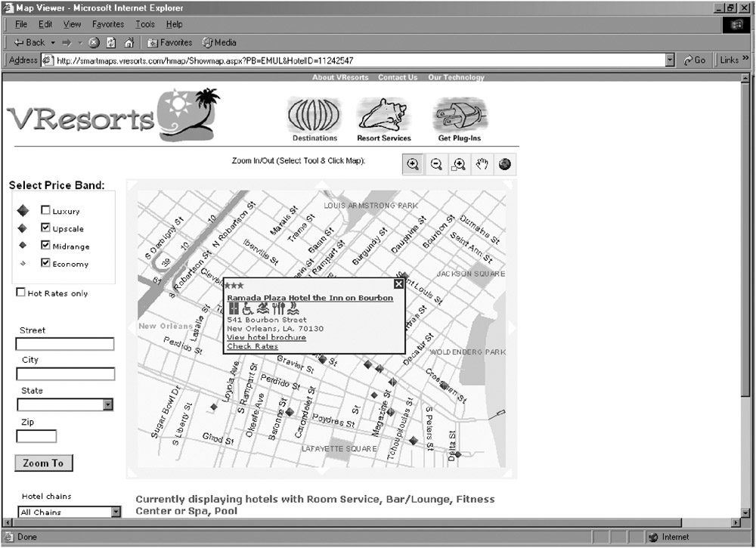Click the hot tub spa icon in popup

pos(293,308)
